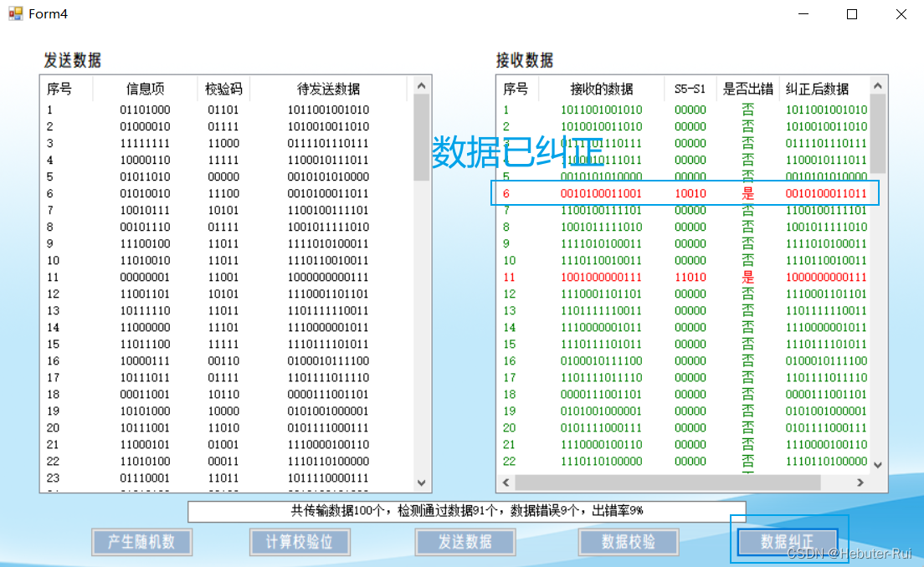Click corrected data 0010100011011 in row 6
The height and width of the screenshot is (567, 924).
coord(826,194)
